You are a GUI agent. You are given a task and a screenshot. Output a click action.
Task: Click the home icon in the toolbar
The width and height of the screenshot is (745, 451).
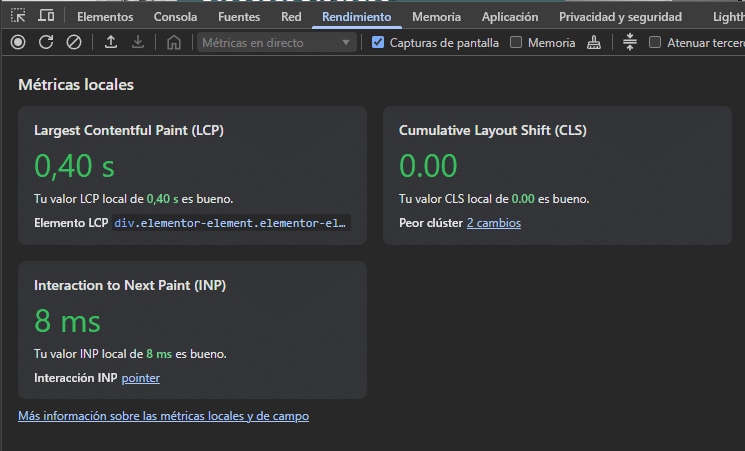click(x=174, y=42)
